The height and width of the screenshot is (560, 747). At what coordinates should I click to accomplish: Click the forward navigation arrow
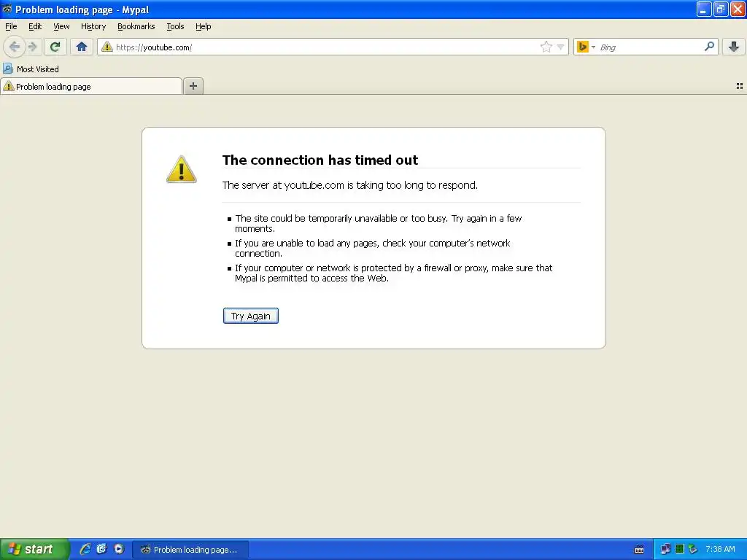click(33, 47)
